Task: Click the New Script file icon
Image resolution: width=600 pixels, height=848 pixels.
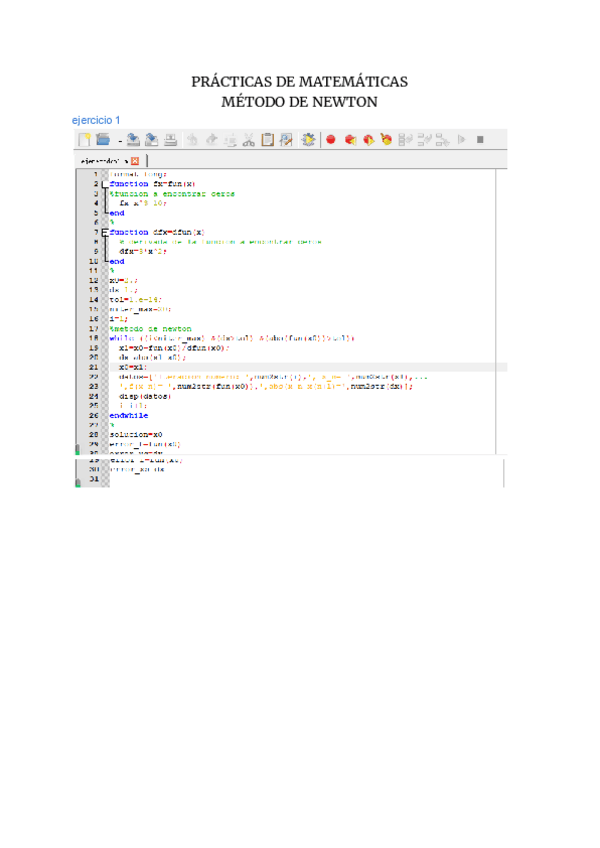Action: click(x=85, y=140)
